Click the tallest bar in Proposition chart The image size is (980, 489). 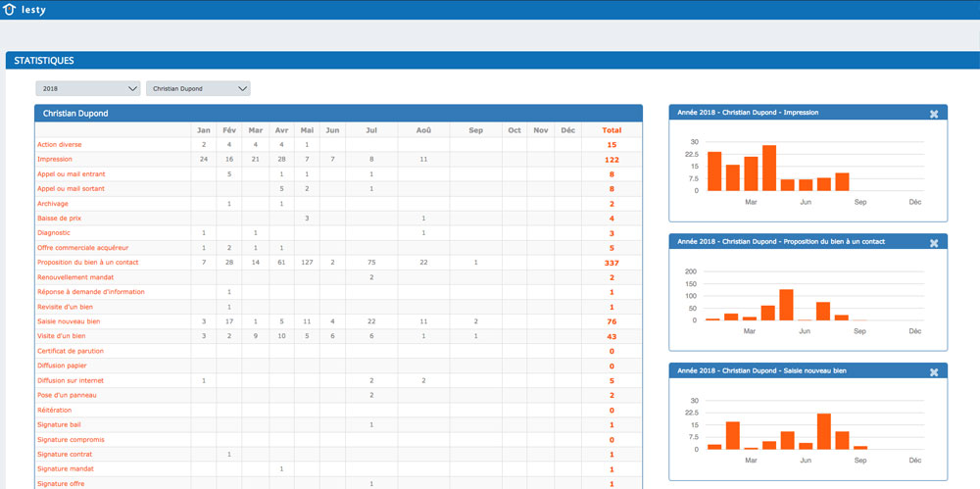786,305
